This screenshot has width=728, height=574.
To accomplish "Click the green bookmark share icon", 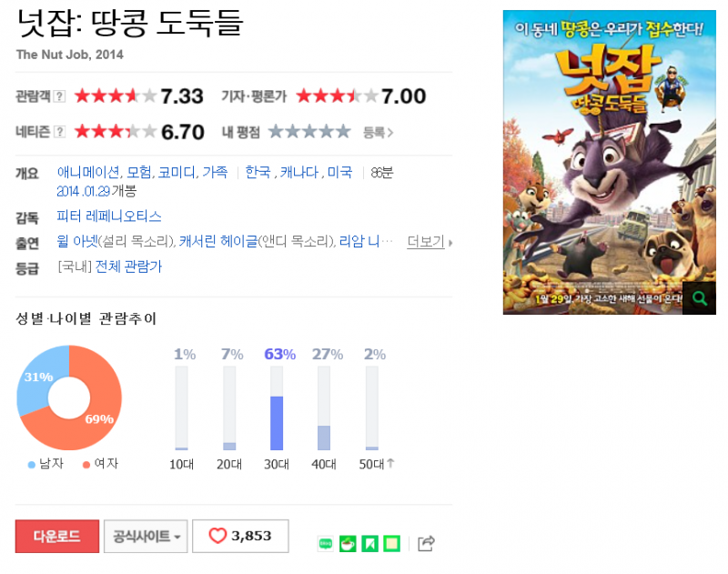I will click(370, 543).
